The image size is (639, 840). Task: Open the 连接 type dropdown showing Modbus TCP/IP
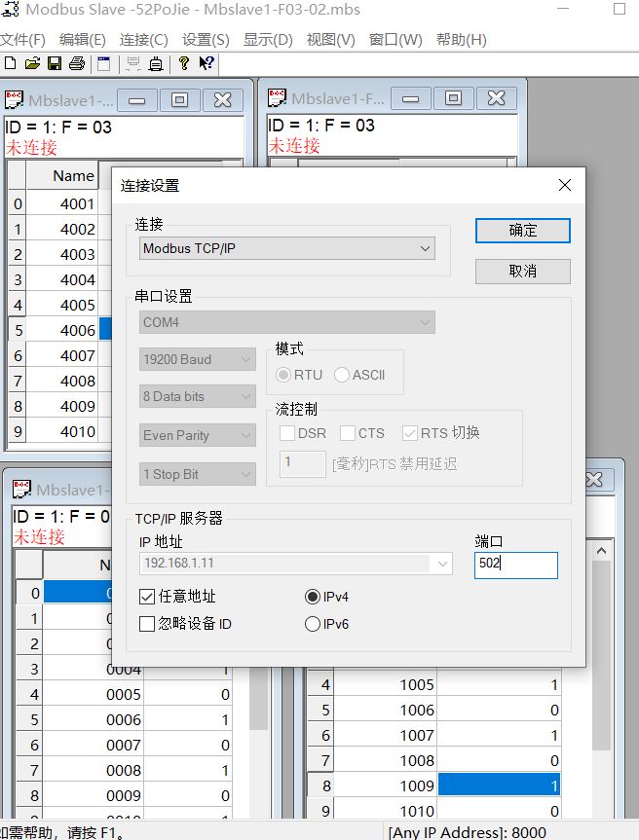(287, 248)
